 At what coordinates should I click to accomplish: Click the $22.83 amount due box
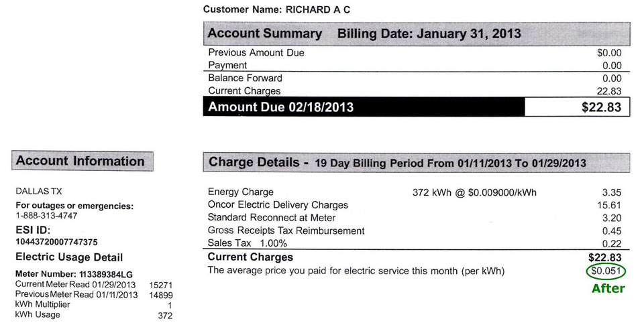[578, 107]
